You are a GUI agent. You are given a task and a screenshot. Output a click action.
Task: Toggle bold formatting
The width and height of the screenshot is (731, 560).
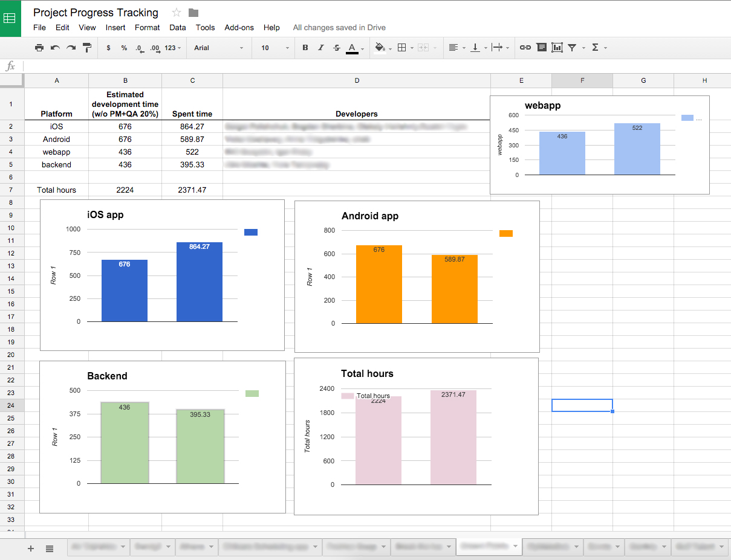click(x=305, y=48)
